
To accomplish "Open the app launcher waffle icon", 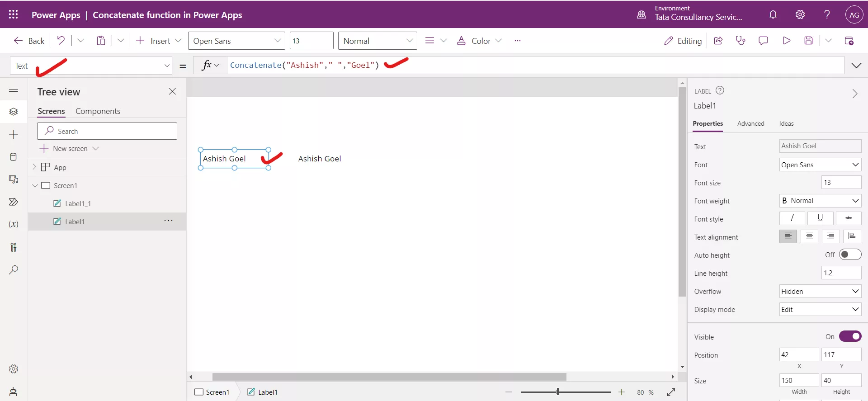I will click(x=14, y=14).
